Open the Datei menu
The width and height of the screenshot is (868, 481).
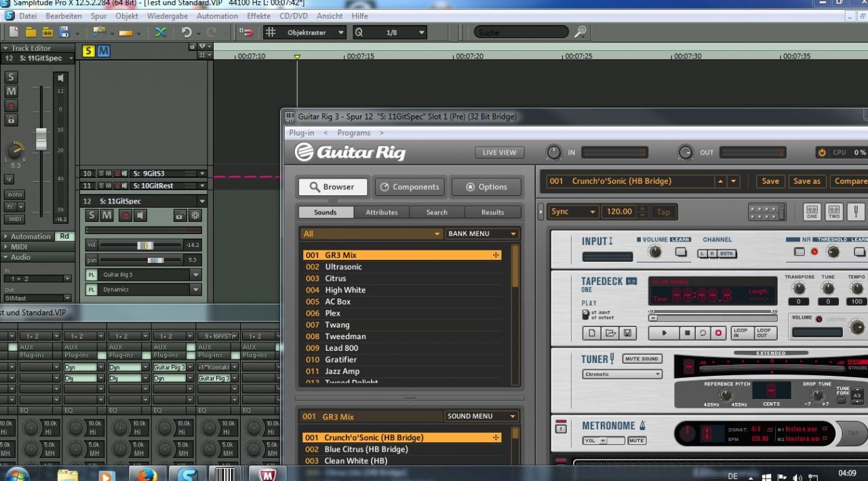[28, 16]
